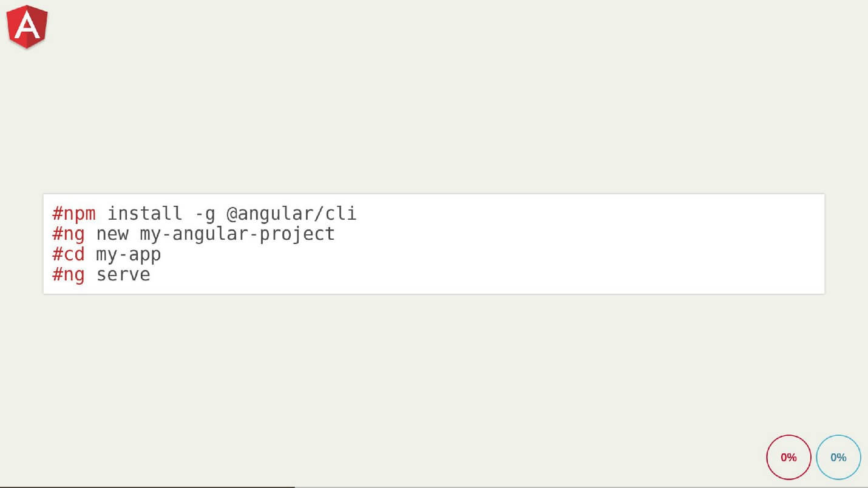Click the 0% label inside the red circle

(788, 458)
